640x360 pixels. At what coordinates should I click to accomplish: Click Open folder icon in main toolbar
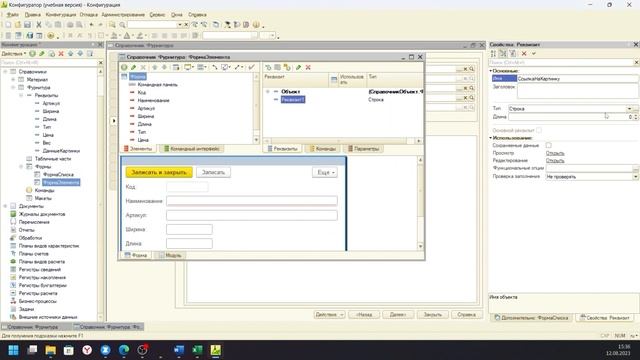click(18, 25)
